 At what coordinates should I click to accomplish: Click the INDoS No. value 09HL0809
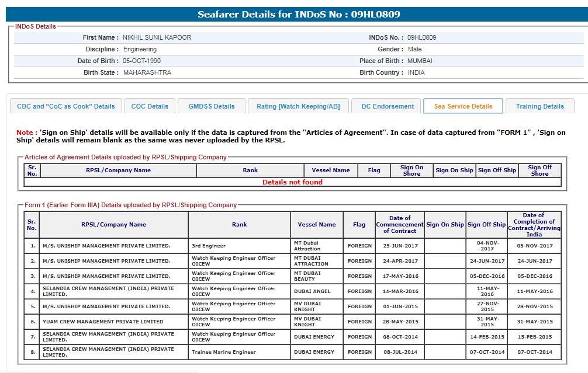pos(421,37)
